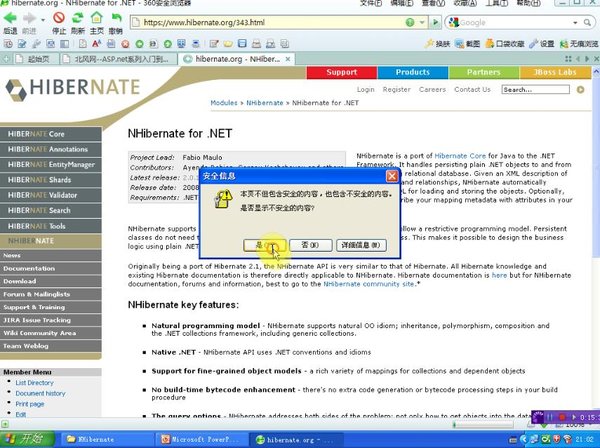Image resolution: width=600 pixels, height=448 pixels.
Task: Open the blue Products navigation tab
Action: click(412, 72)
